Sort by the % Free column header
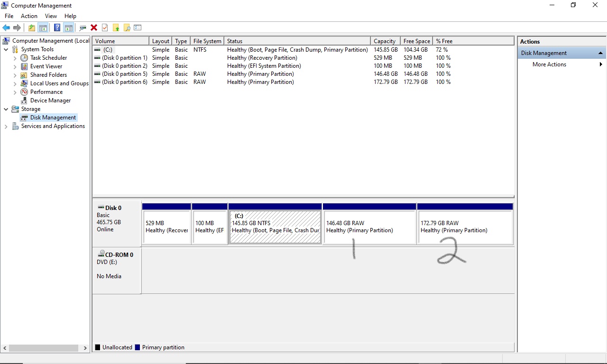Viewport: 607px width, 364px height. click(474, 41)
